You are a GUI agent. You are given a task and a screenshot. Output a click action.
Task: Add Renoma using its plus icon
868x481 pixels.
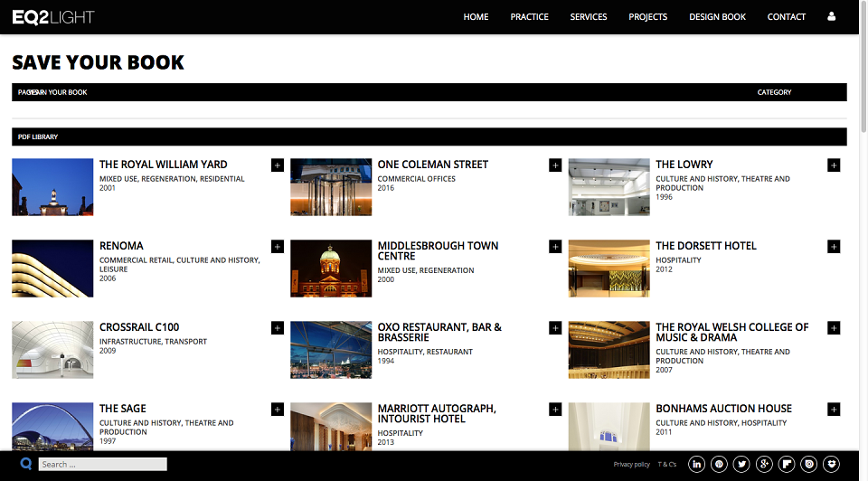click(278, 246)
